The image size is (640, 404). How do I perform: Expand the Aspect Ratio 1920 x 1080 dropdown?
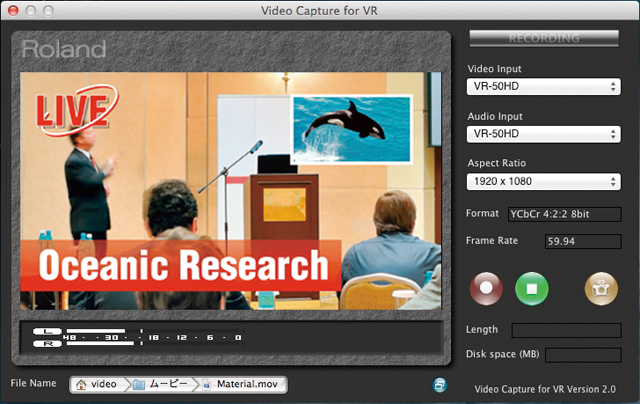click(544, 181)
